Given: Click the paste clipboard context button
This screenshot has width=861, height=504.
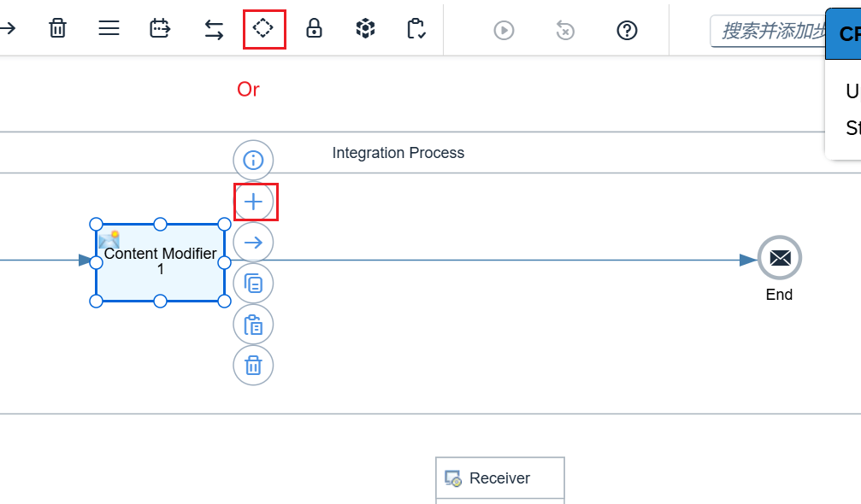Looking at the screenshot, I should [x=253, y=325].
